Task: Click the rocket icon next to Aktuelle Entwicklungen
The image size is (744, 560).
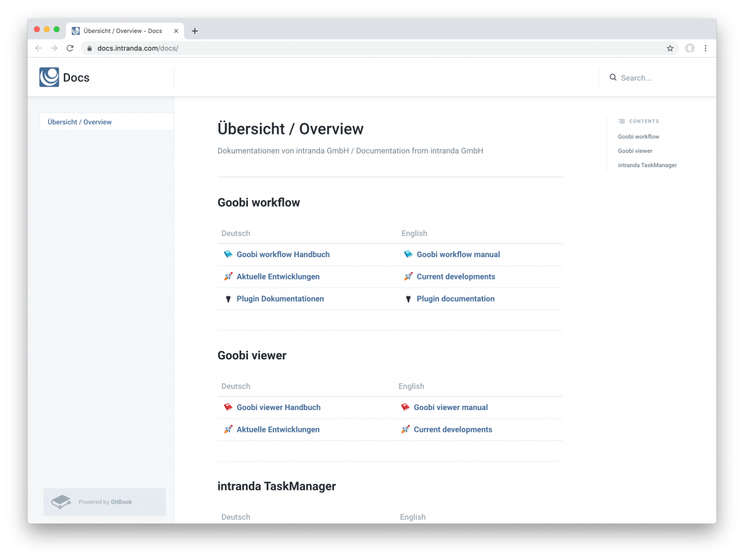Action: click(228, 276)
